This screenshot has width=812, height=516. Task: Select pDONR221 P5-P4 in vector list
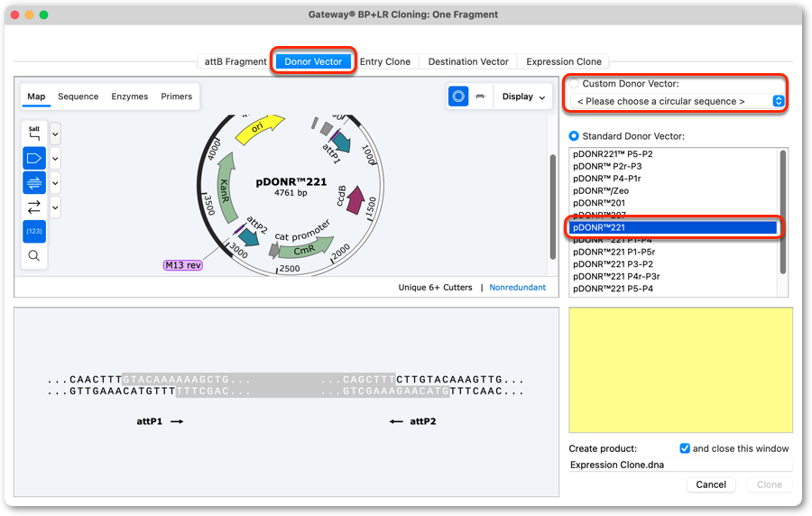click(673, 289)
